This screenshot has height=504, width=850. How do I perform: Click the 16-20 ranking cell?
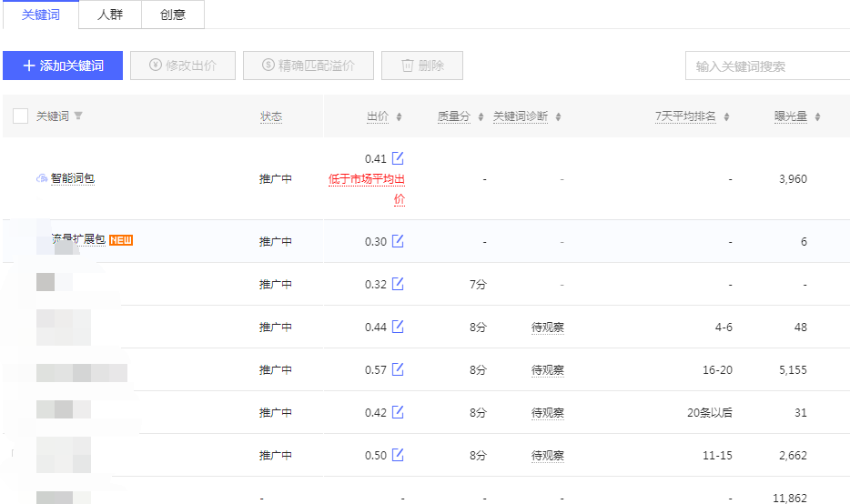[x=717, y=370]
